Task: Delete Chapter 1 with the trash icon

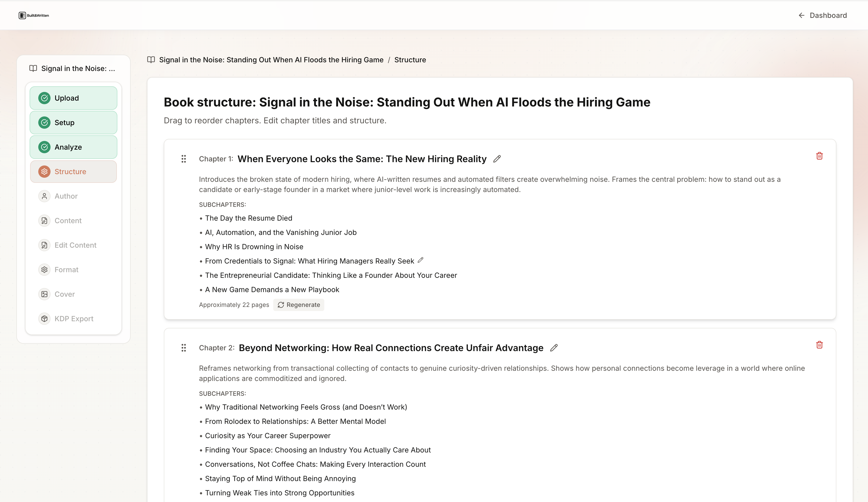Action: (819, 156)
